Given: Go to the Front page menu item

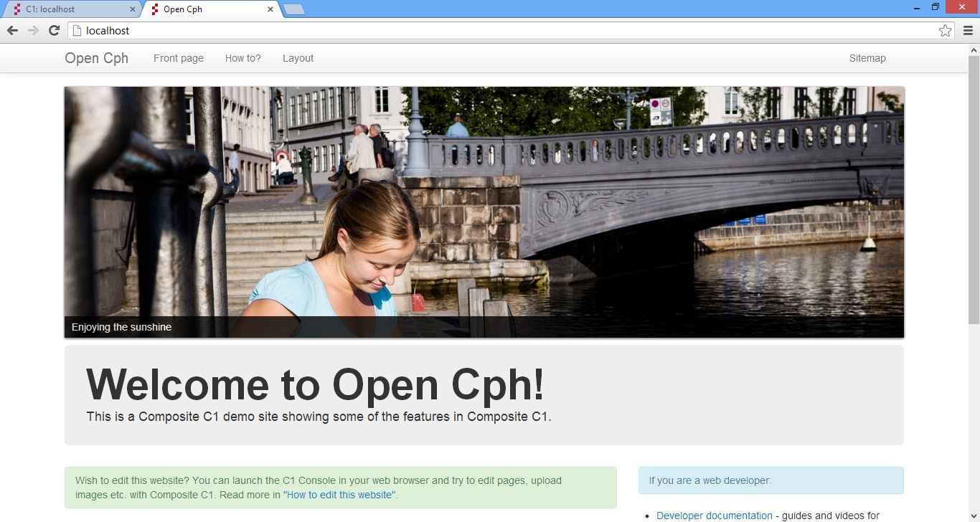Looking at the screenshot, I should [x=179, y=58].
